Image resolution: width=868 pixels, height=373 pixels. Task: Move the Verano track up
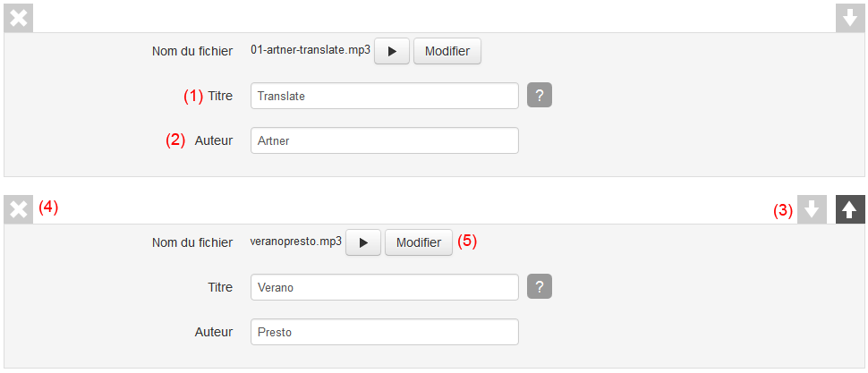pos(850,209)
